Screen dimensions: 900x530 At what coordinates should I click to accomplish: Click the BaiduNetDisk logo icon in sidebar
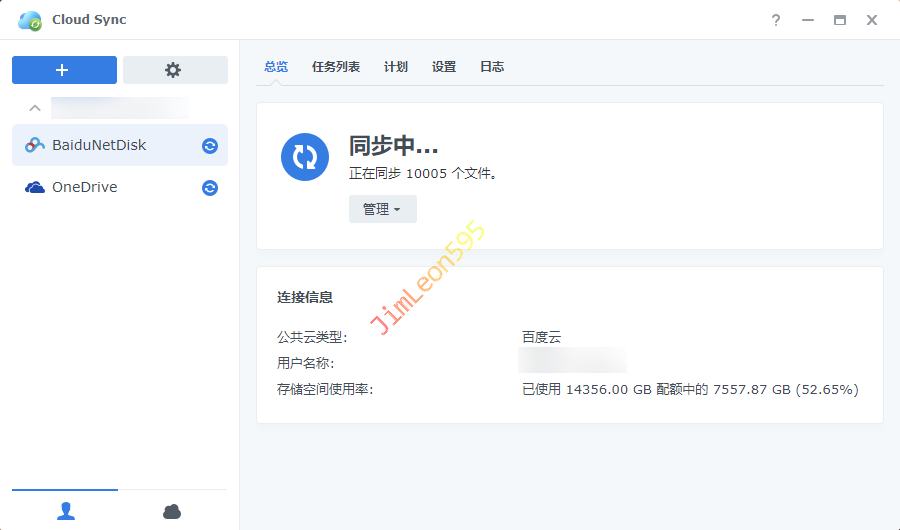pyautogui.click(x=35, y=145)
